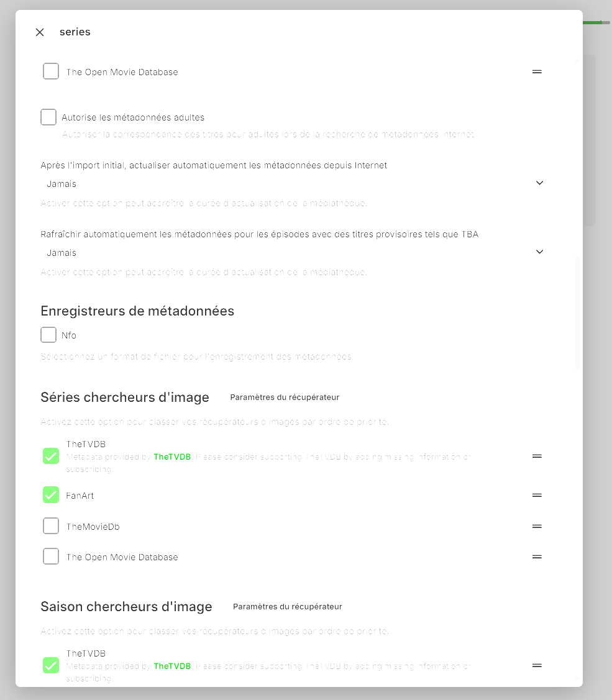Expand the TBA episode titles refresh dropdown
The image size is (612, 700).
(292, 253)
